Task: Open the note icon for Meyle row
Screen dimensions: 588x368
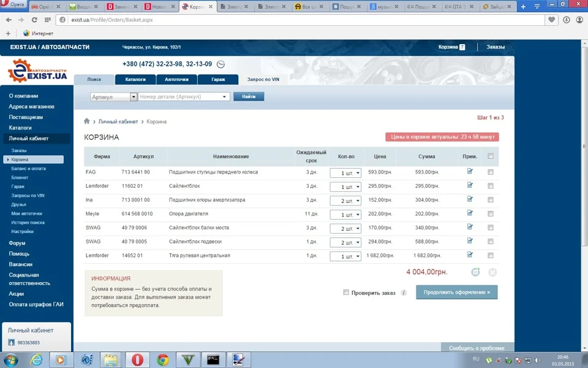Action: 470,213
